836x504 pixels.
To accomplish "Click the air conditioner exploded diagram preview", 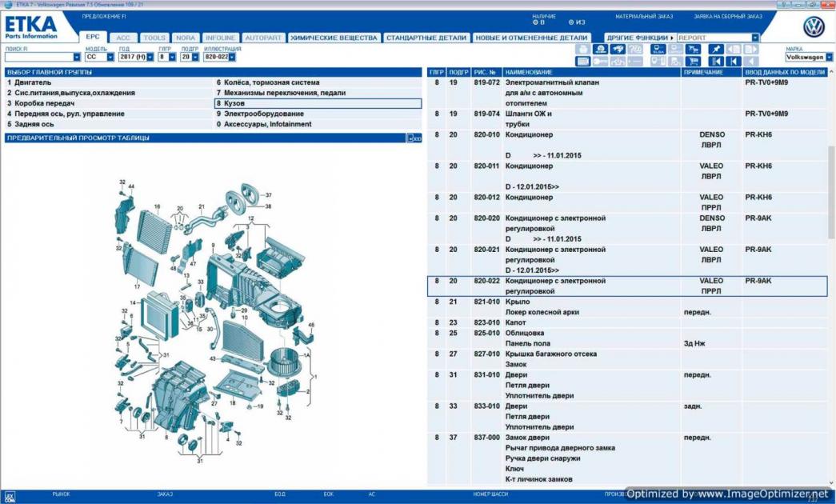I will click(x=216, y=322).
